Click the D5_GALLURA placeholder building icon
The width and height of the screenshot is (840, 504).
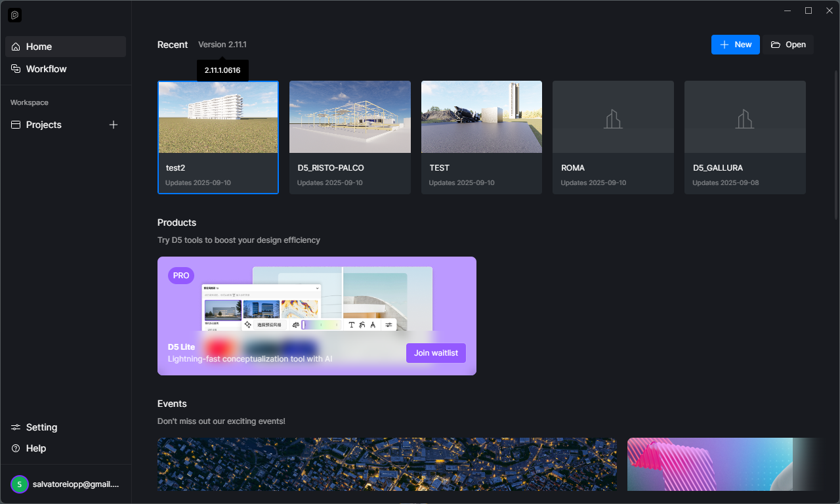[745, 119]
